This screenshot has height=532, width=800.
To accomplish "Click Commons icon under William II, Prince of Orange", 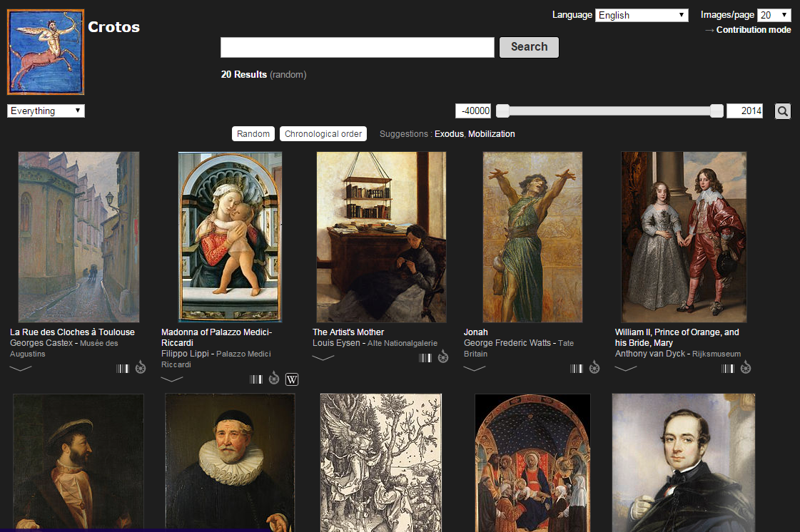I will (746, 368).
